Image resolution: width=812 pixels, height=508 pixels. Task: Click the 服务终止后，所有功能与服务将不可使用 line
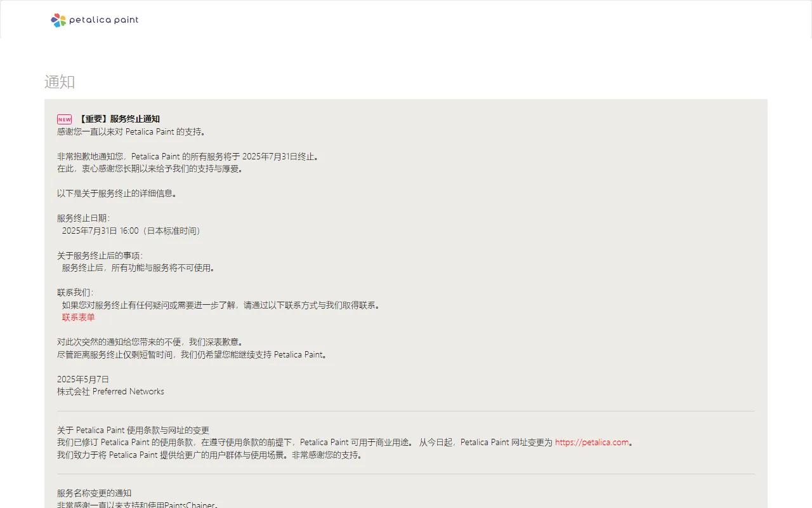click(x=138, y=268)
